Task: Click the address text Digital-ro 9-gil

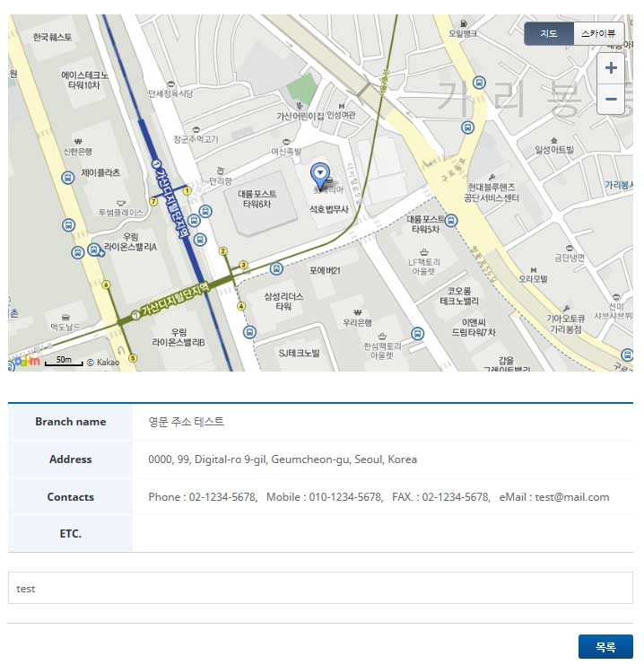Action: pyautogui.click(x=231, y=459)
